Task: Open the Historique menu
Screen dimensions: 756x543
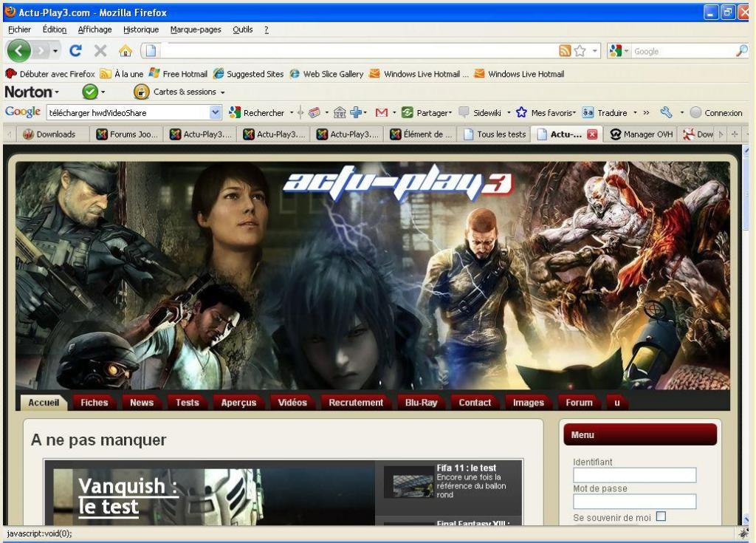Action: click(x=141, y=30)
